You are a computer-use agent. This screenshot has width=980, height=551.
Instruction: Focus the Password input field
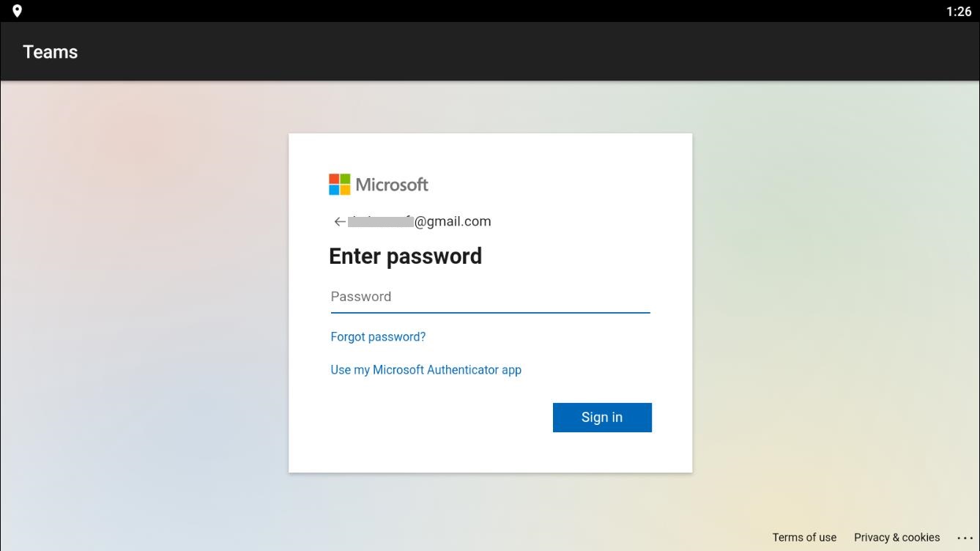click(490, 297)
